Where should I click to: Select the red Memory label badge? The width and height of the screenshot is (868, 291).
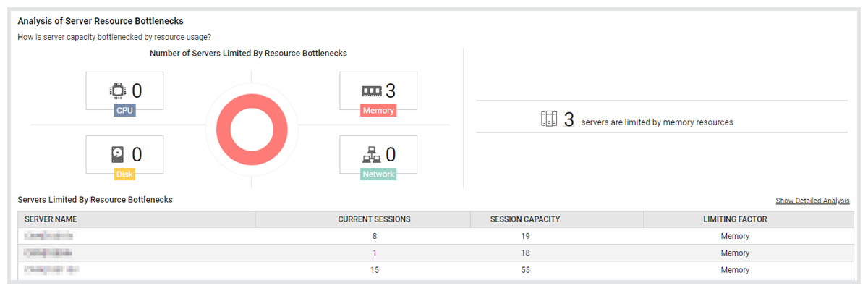coord(379,111)
